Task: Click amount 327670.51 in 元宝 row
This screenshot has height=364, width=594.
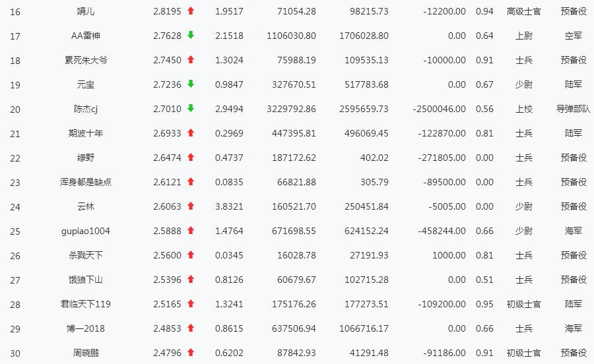Action: tap(294, 85)
